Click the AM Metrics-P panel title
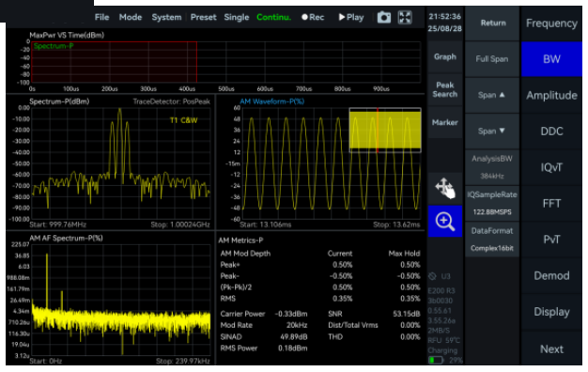 [240, 240]
